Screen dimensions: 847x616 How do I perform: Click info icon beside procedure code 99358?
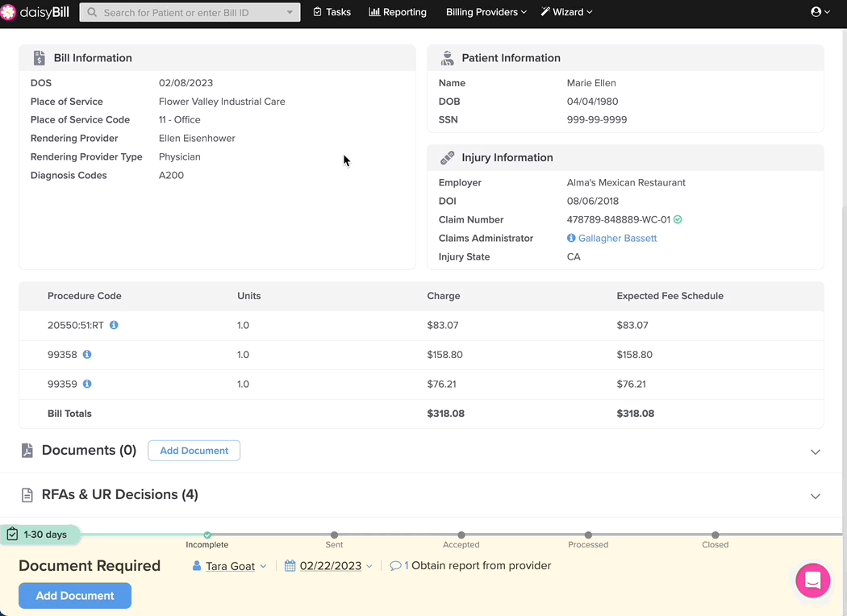[87, 354]
